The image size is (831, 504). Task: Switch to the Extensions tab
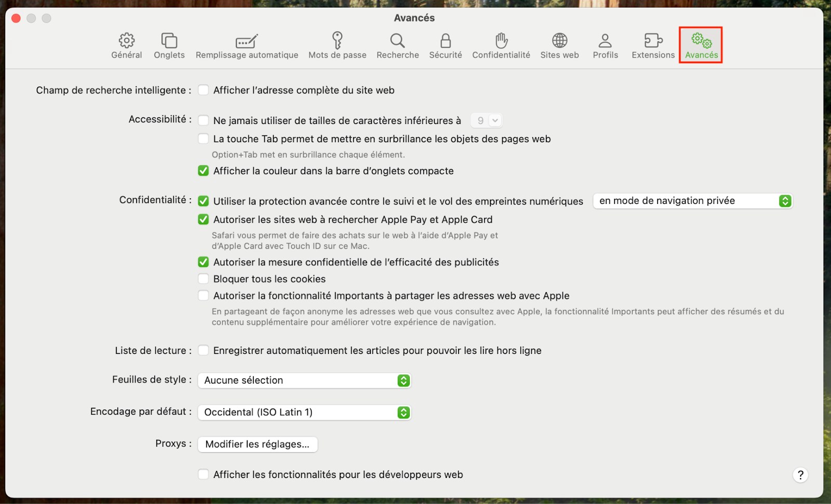[x=652, y=45]
